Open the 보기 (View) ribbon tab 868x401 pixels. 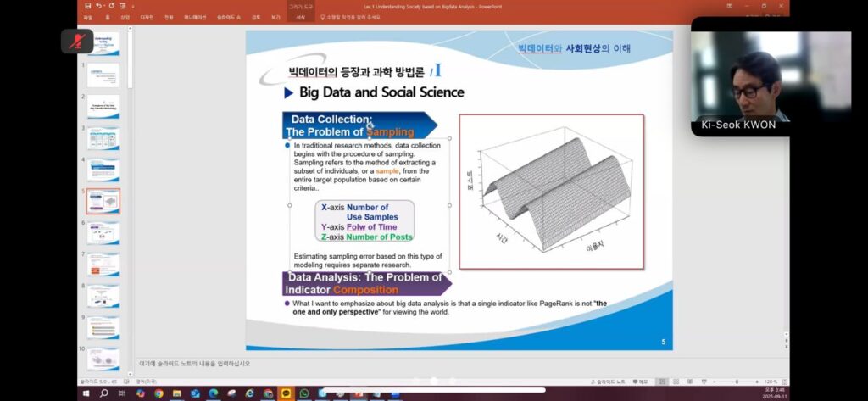[x=275, y=17]
